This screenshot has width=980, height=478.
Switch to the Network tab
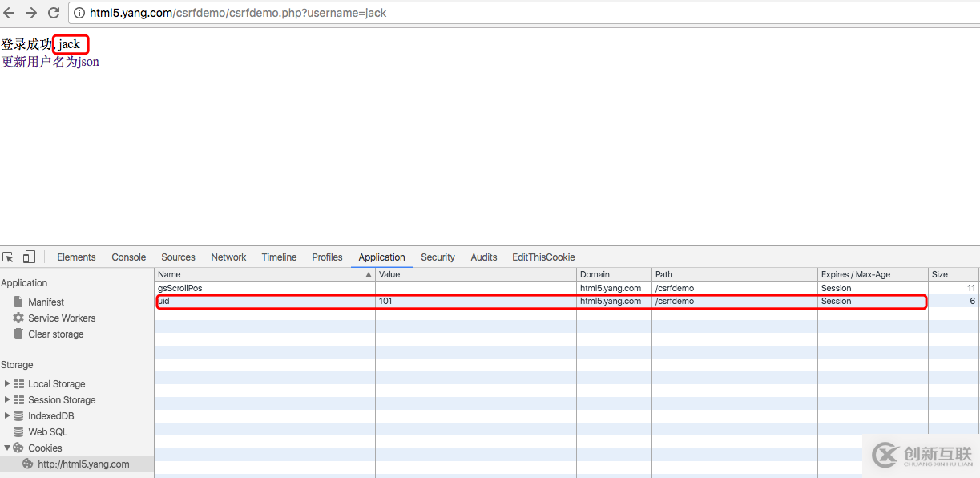[x=228, y=257]
